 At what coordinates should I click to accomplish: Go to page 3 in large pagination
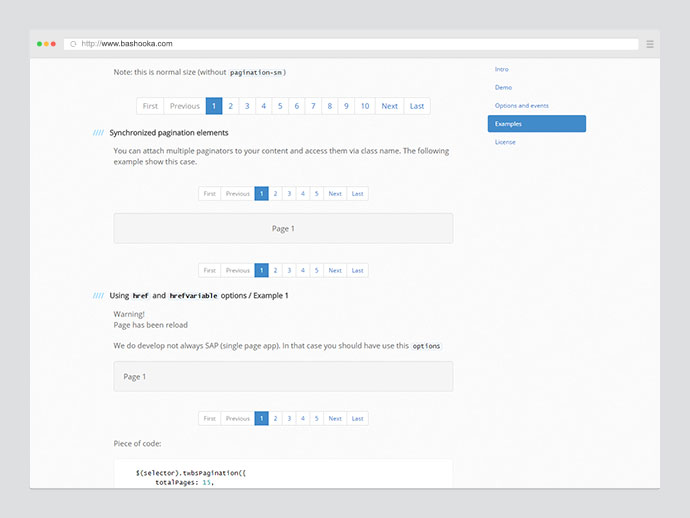click(247, 106)
